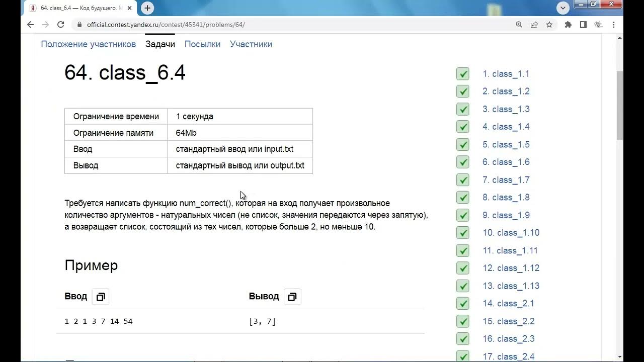Open problem 15. class_2.2

(x=508, y=321)
